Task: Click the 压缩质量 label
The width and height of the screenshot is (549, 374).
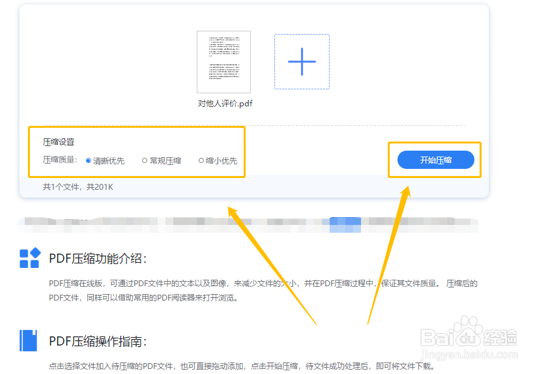Action: (x=60, y=160)
